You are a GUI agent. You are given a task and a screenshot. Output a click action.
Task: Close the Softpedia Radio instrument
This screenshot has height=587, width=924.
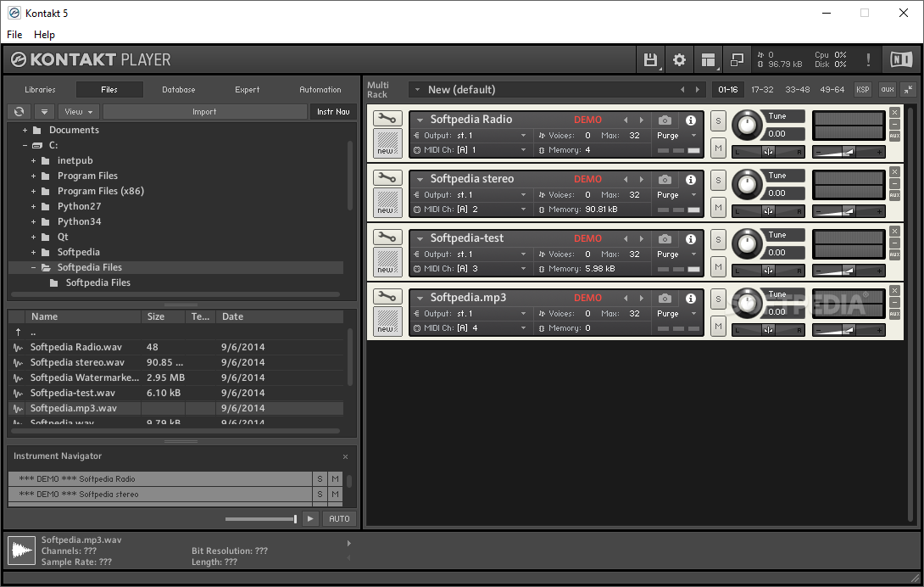[894, 113]
